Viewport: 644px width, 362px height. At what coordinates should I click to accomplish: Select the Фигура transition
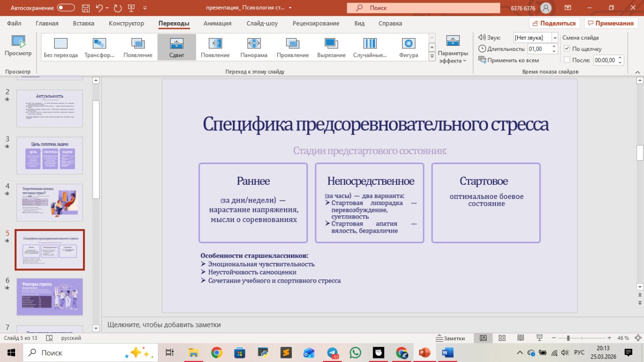(x=409, y=48)
